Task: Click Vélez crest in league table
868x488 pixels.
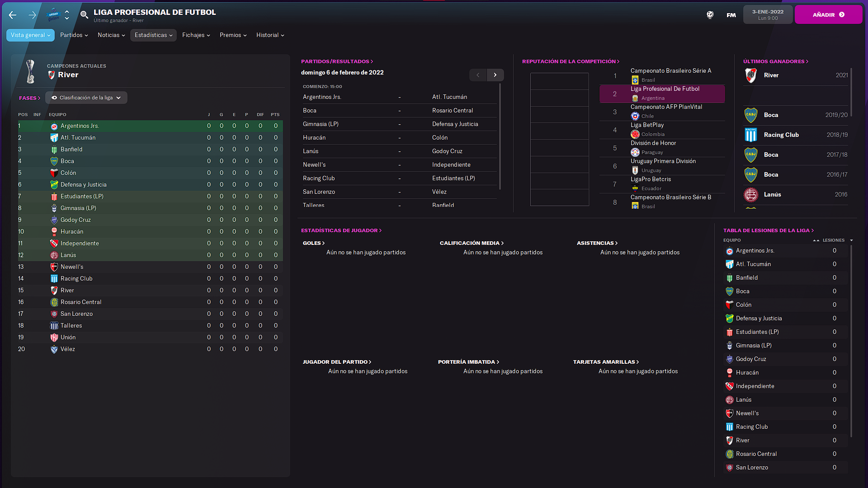Action: click(54, 349)
